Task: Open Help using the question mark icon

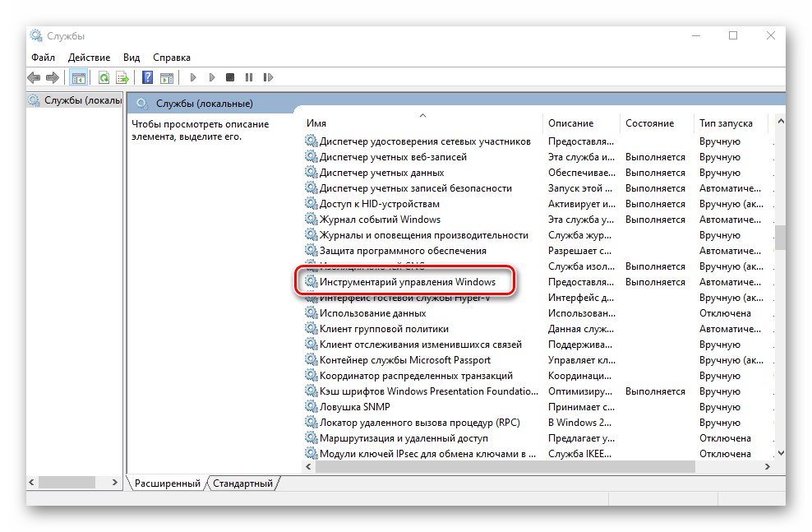Action: tap(147, 76)
